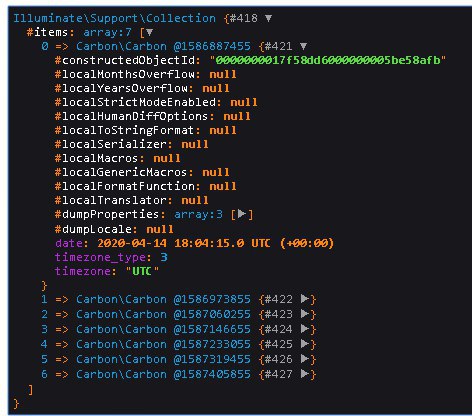The height and width of the screenshot is (416, 472).
Task: Collapse the Carbon object #421 arrow
Action: point(303,46)
